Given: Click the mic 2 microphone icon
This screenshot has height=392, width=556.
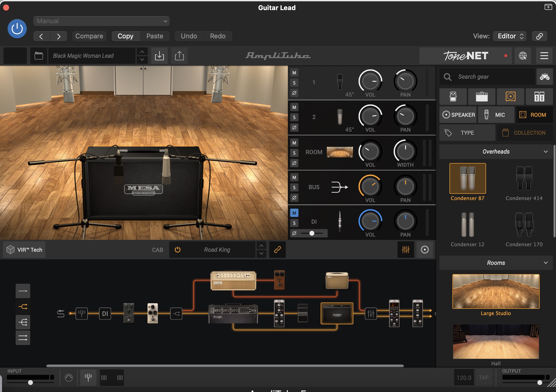Looking at the screenshot, I should click(340, 117).
